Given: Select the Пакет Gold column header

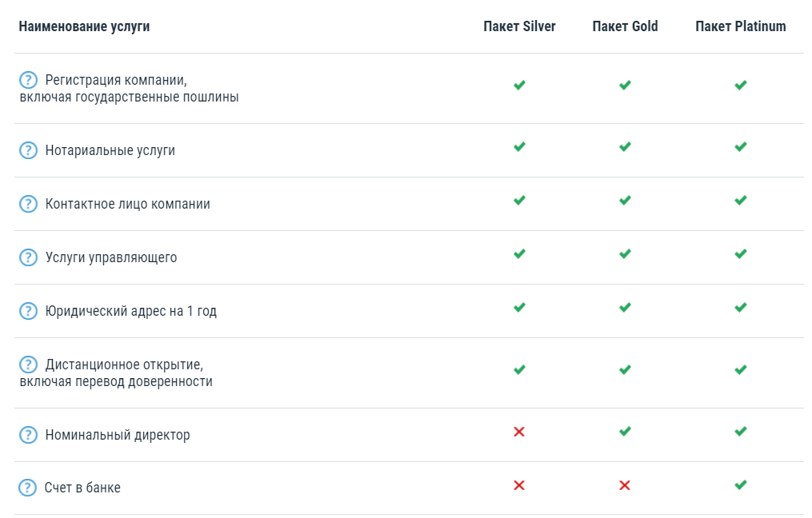Looking at the screenshot, I should click(x=625, y=26).
